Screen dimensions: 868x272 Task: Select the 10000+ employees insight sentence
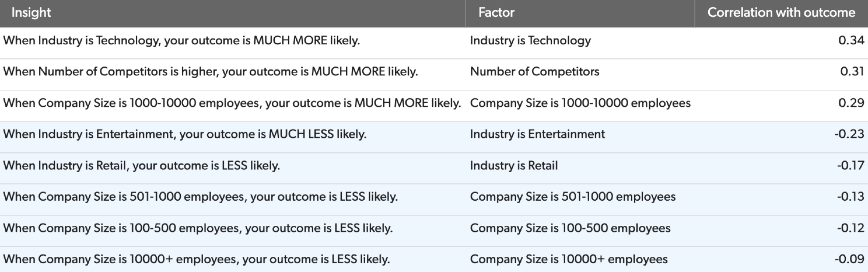pos(196,259)
